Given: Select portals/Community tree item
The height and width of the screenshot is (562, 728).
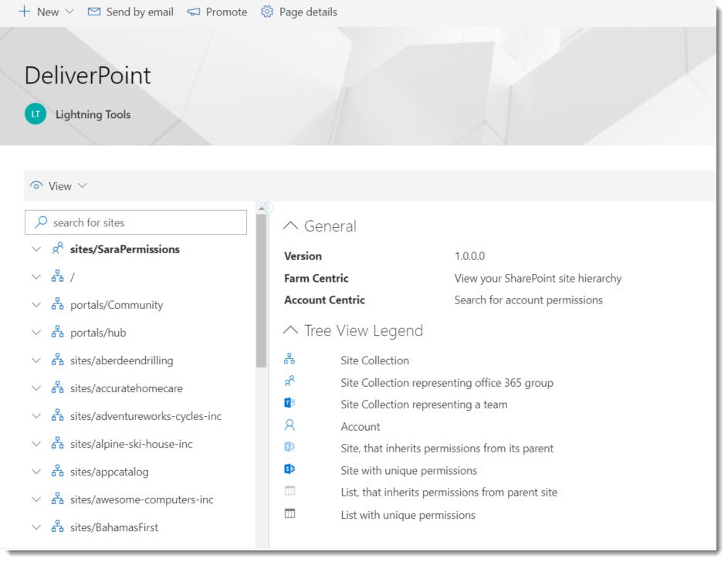Looking at the screenshot, I should click(x=117, y=305).
